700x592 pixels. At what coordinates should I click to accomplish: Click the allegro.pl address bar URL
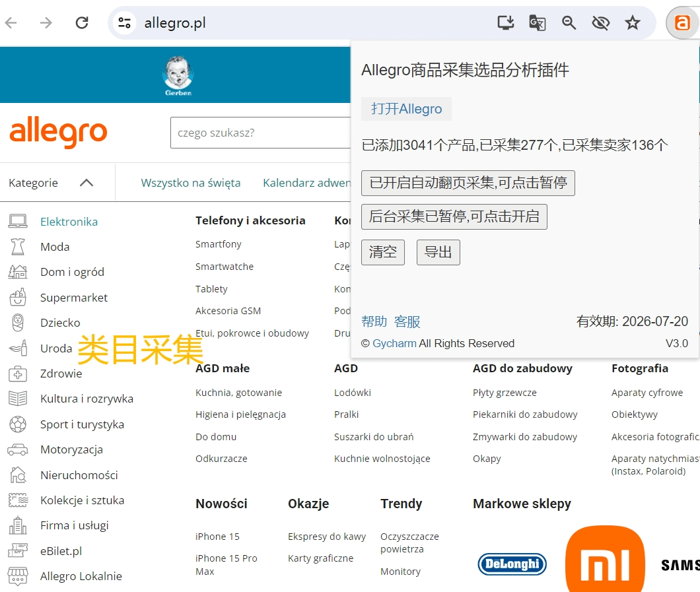click(175, 22)
